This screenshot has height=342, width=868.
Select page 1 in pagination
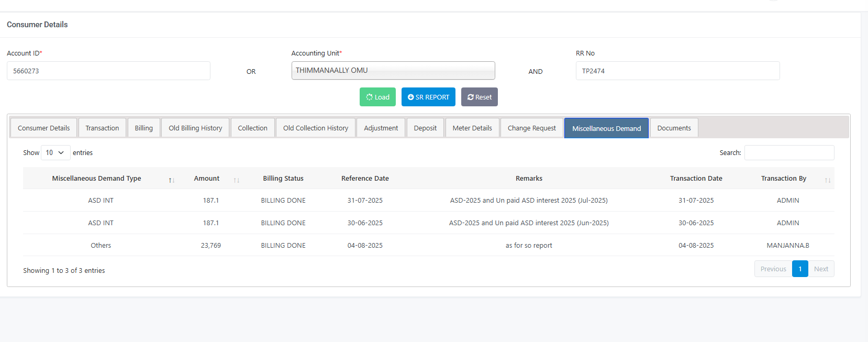tap(800, 269)
